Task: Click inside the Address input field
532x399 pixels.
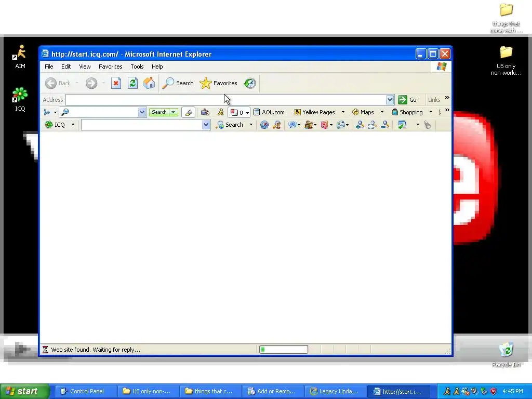Action: pyautogui.click(x=225, y=100)
